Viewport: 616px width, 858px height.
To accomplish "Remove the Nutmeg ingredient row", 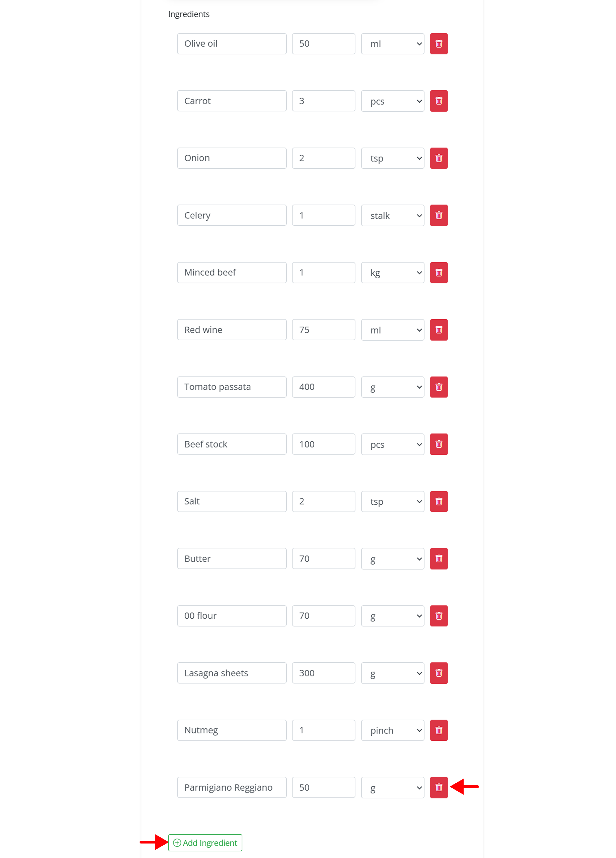I will [x=439, y=730].
